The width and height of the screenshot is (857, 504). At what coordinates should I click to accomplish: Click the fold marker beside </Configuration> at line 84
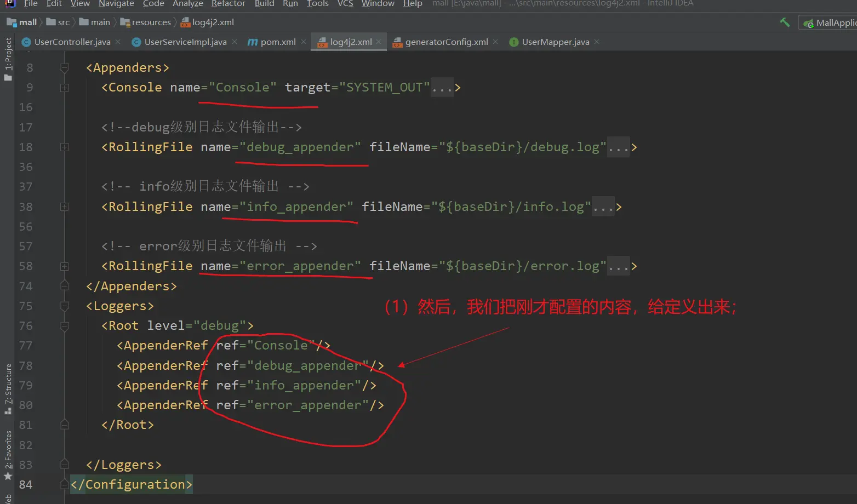pyautogui.click(x=64, y=485)
